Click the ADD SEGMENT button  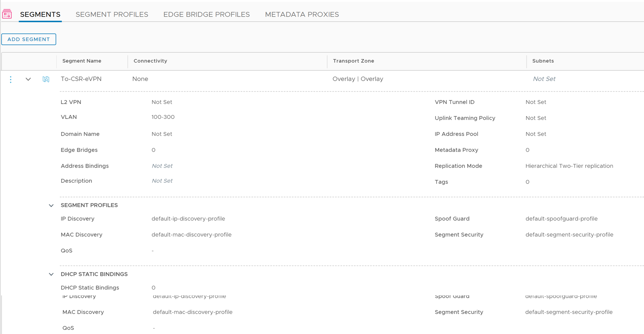pos(29,39)
